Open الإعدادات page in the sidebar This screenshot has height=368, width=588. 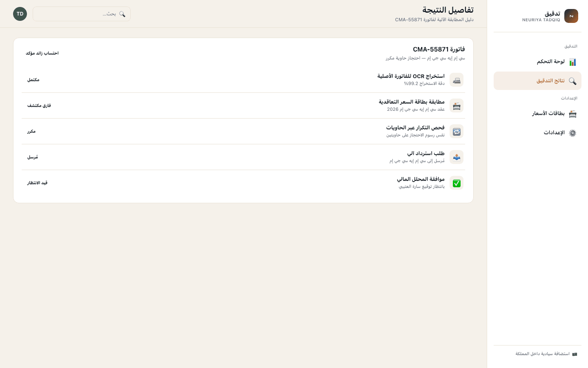pos(537,133)
